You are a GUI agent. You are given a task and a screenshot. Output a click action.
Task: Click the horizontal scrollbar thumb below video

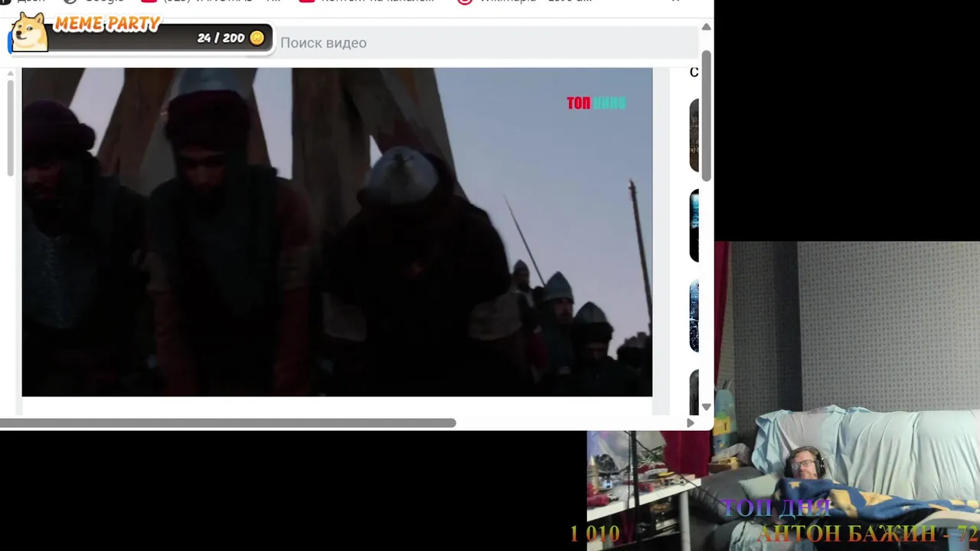click(x=228, y=422)
